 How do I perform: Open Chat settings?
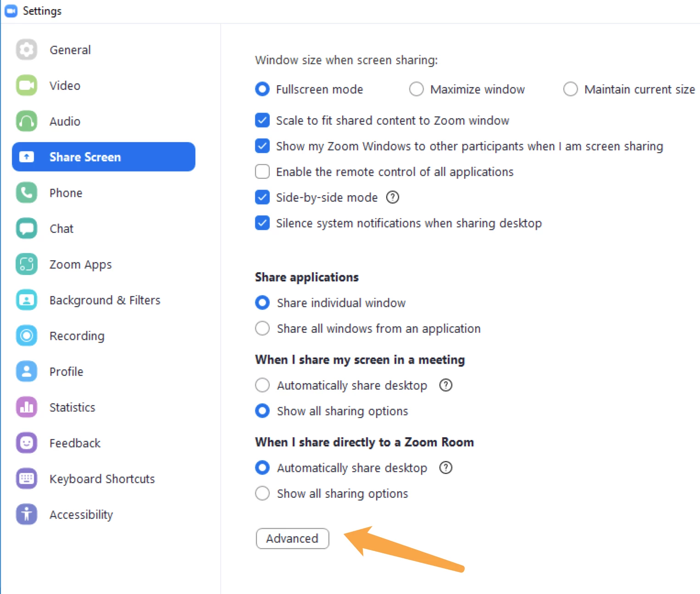[x=104, y=228]
